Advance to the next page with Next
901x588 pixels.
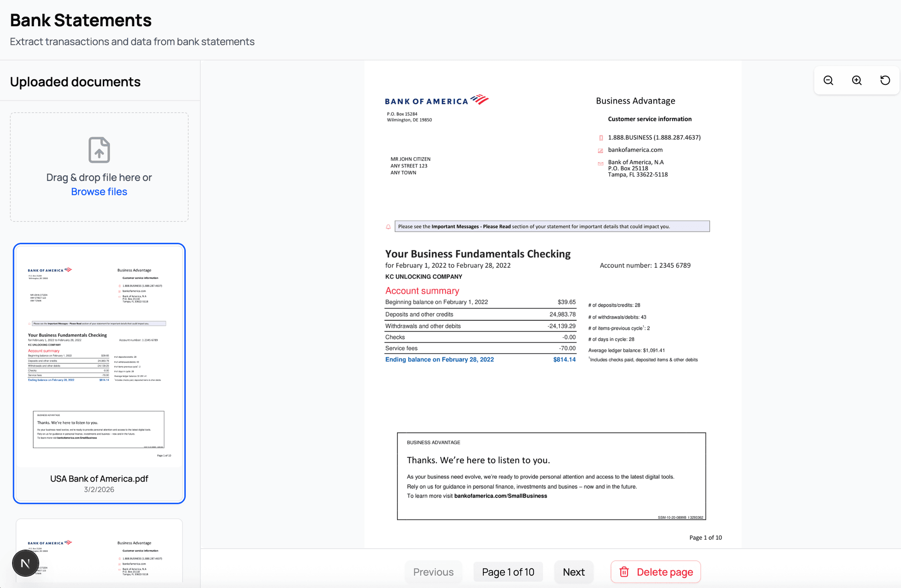pos(573,572)
